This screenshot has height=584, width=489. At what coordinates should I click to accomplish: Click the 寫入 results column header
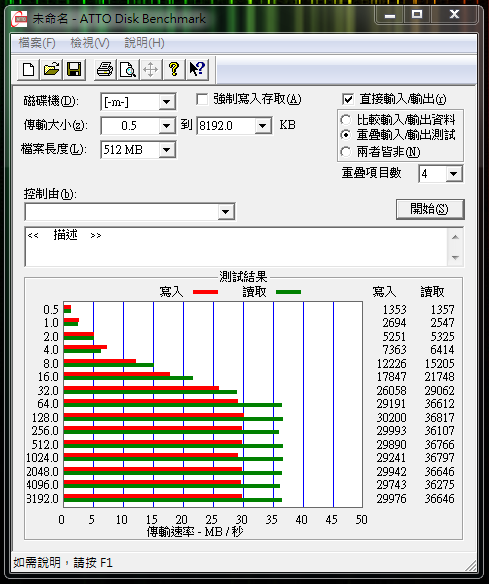click(x=384, y=292)
